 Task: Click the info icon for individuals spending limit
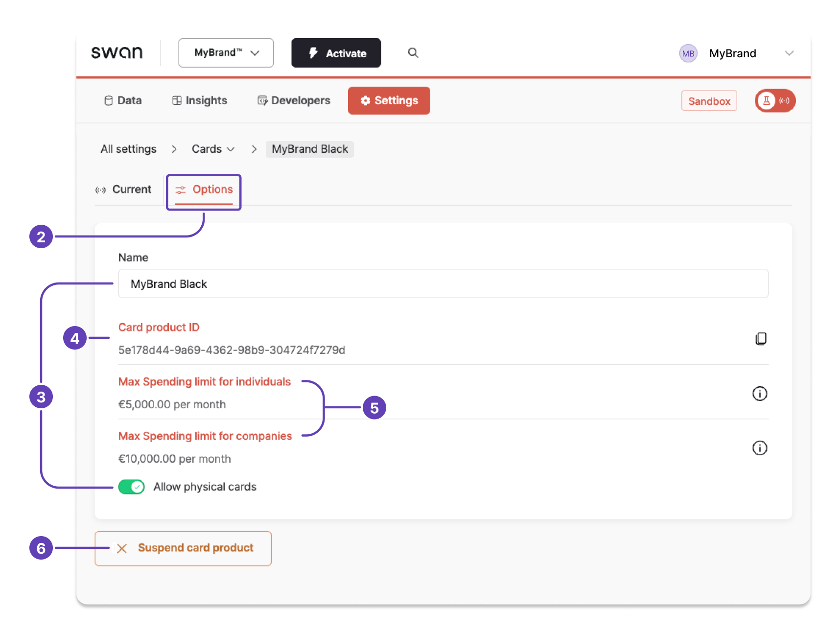(x=760, y=393)
